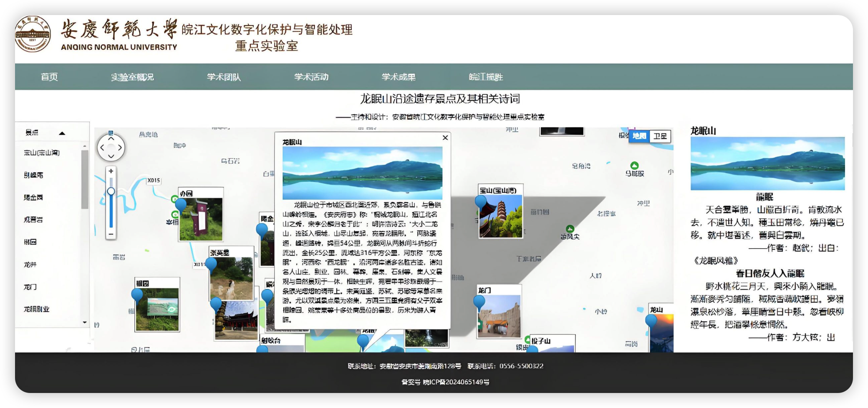The width and height of the screenshot is (868, 408).
Task: Enable 地图 standard map view
Action: 639,136
